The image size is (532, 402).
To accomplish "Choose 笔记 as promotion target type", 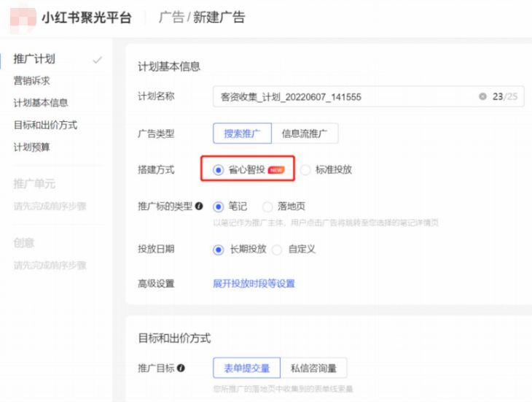I will [x=218, y=206].
